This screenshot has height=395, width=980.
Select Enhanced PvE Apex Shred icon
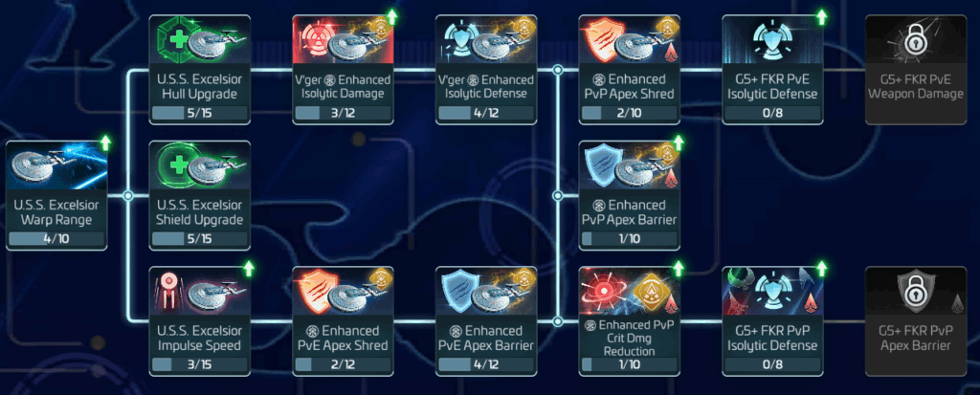344,292
